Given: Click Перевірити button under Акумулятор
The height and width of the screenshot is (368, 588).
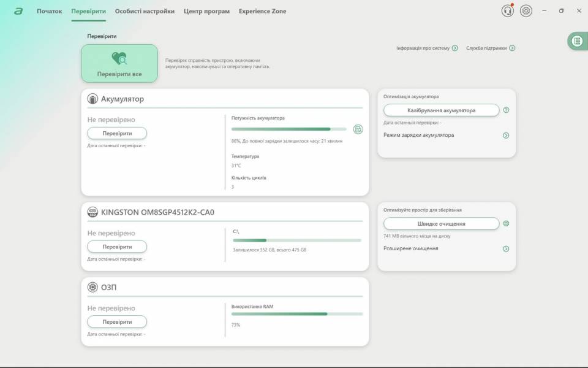Looking at the screenshot, I should pyautogui.click(x=117, y=133).
